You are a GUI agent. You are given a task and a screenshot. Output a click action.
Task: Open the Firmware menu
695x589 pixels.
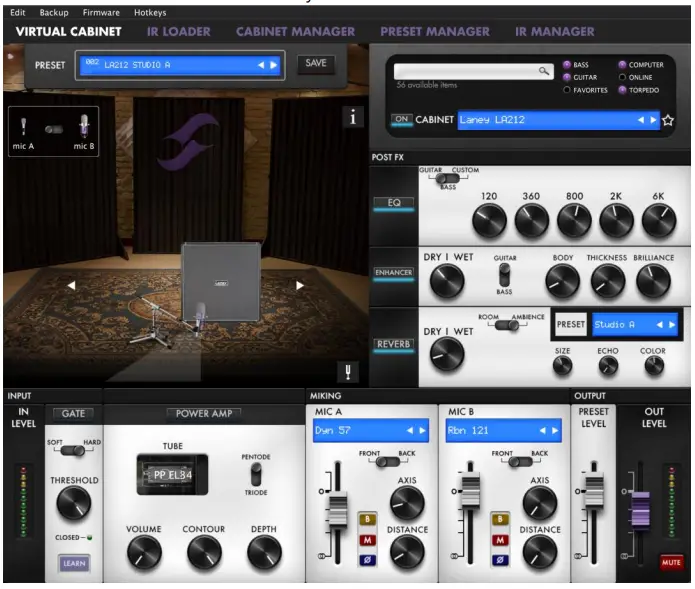click(101, 12)
